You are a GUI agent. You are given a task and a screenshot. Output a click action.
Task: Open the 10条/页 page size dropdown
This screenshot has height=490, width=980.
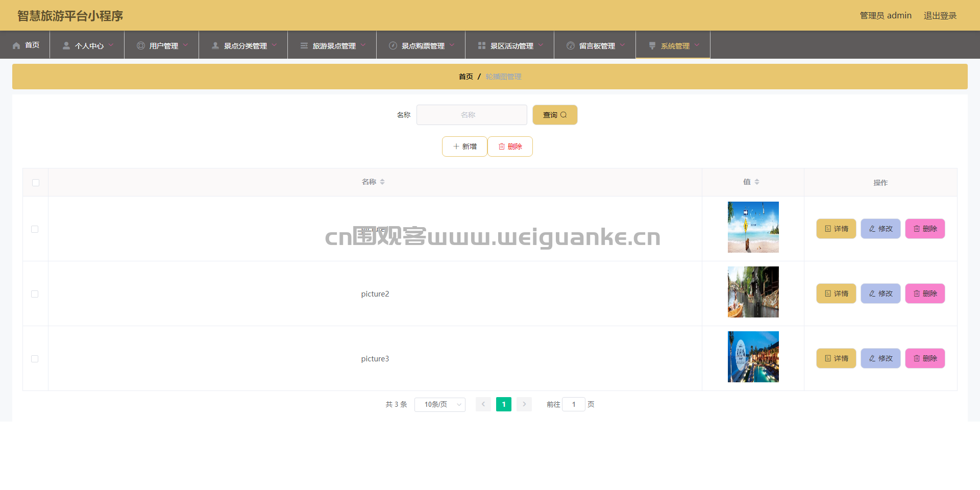tap(440, 404)
